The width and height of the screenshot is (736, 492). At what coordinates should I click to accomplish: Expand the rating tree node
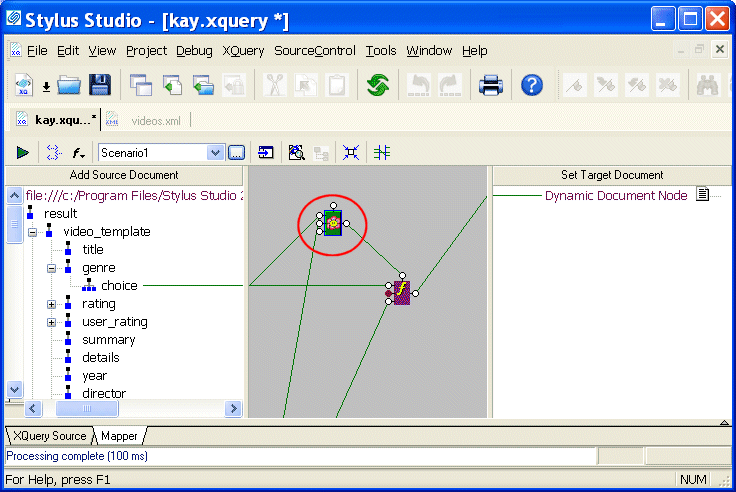[x=51, y=304]
